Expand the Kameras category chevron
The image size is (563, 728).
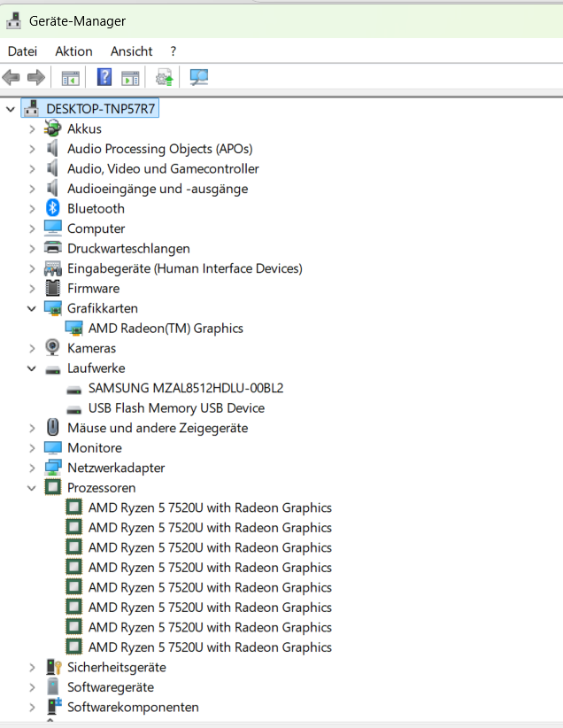tap(32, 349)
